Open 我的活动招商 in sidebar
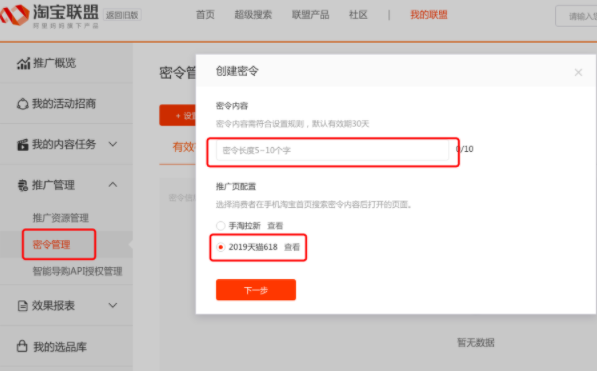The image size is (597, 372). click(64, 104)
